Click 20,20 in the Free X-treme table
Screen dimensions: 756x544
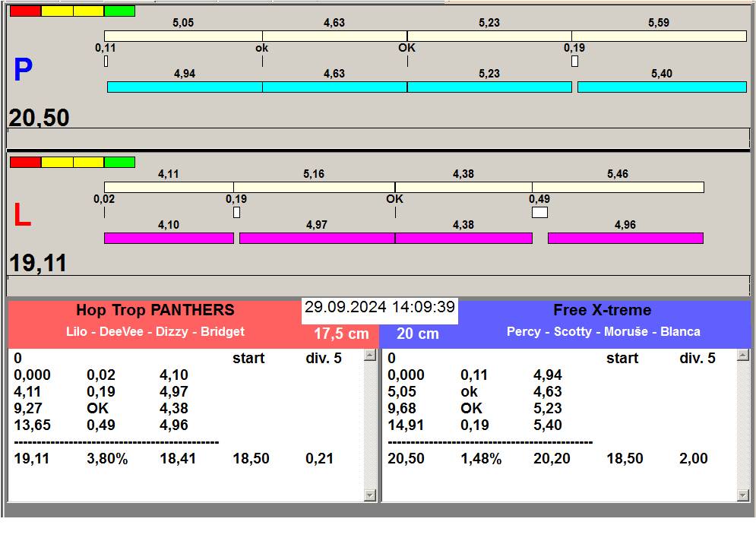click(x=552, y=459)
